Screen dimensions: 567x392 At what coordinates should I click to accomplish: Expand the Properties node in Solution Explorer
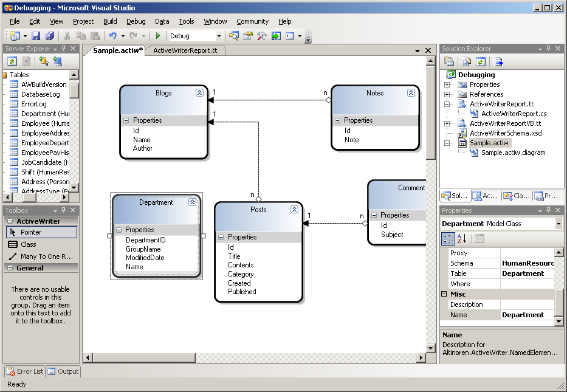[447, 84]
